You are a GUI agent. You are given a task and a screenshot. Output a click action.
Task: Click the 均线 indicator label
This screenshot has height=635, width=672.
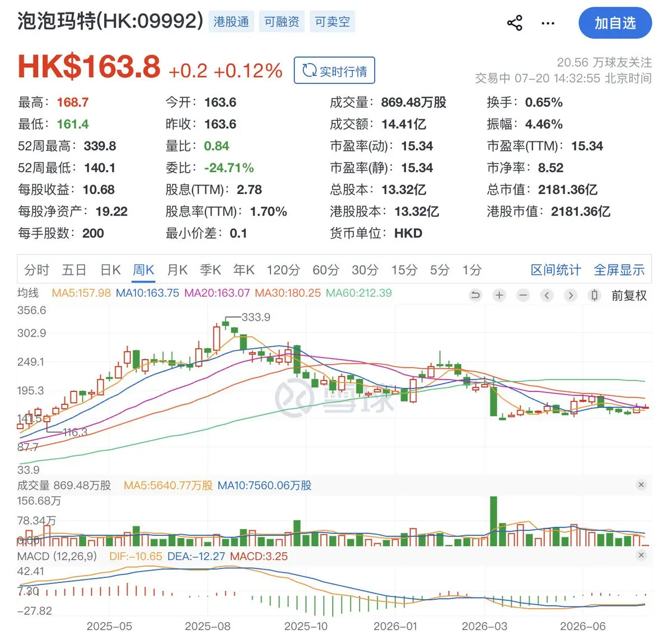pos(28,293)
